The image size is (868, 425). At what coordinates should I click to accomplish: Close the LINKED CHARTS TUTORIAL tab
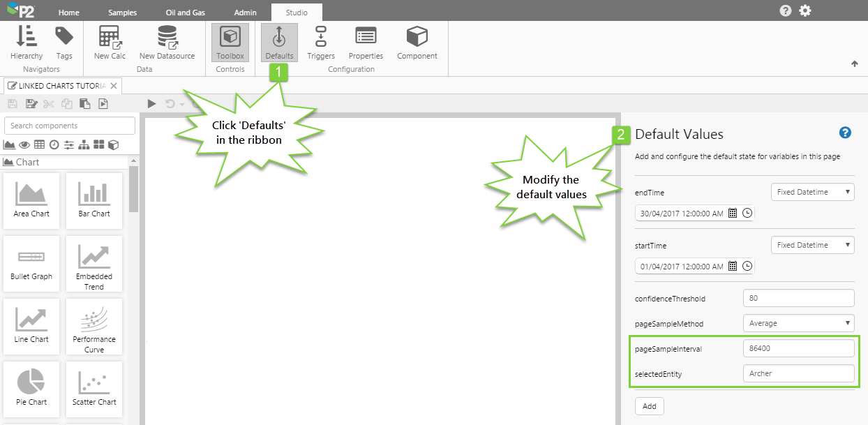114,86
